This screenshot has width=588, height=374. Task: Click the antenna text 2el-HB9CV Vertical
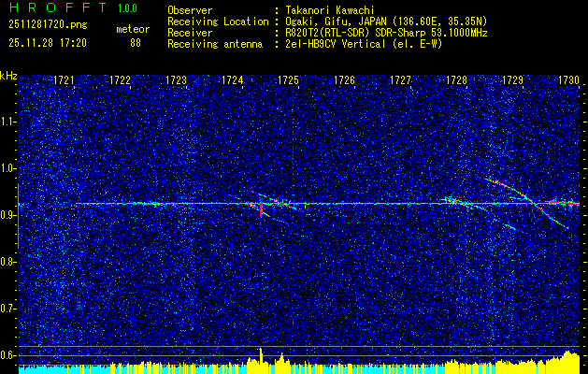(336, 44)
